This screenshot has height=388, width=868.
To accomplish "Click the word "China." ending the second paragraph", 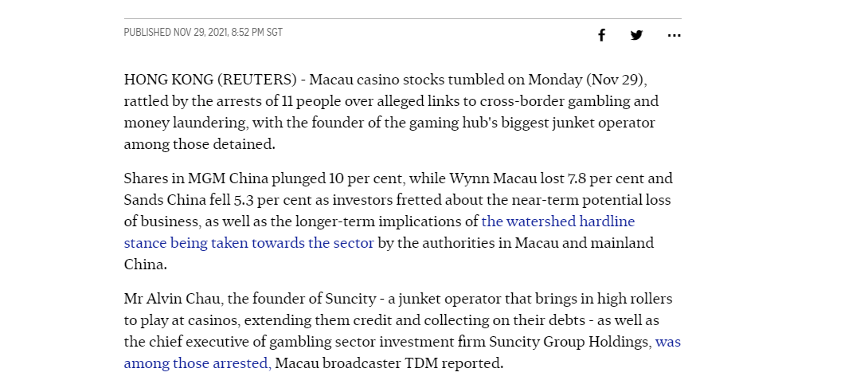I will coord(145,265).
